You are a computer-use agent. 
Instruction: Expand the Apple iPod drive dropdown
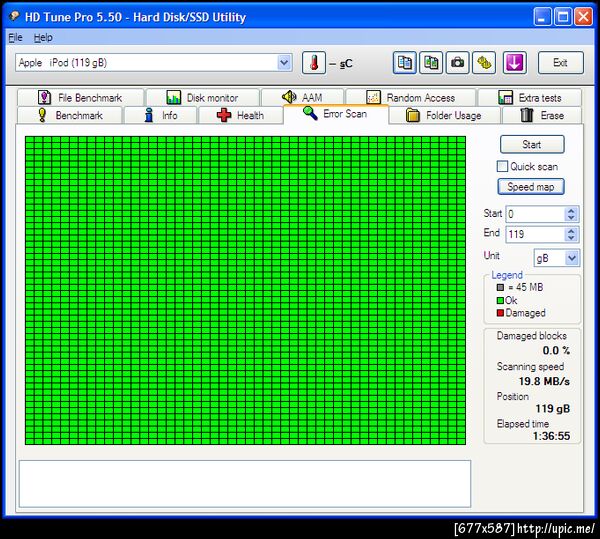[284, 63]
